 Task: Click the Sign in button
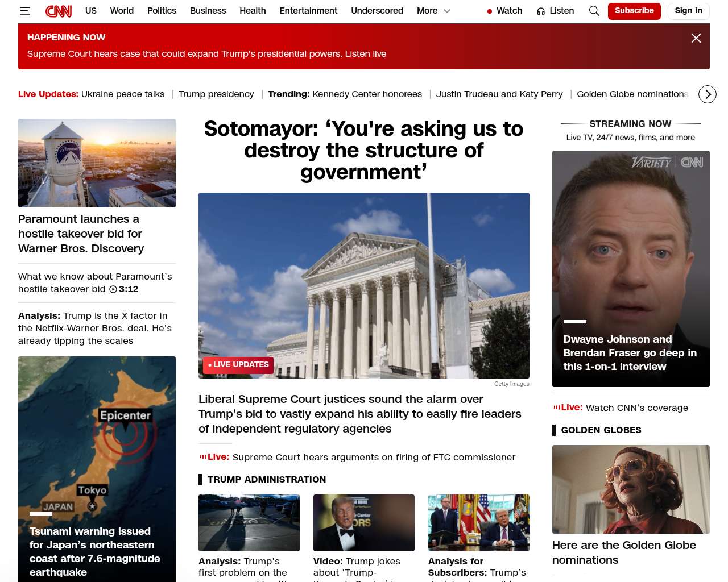[x=688, y=11]
